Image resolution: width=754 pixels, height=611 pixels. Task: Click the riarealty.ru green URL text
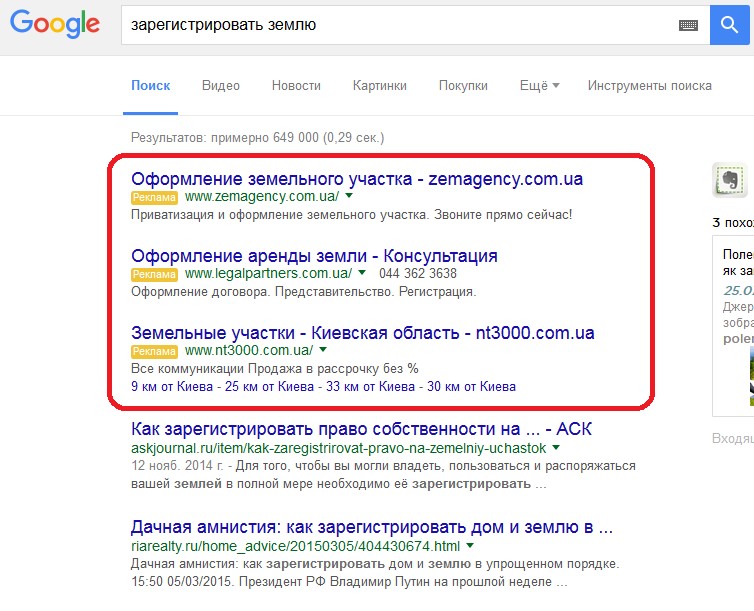pyautogui.click(x=295, y=547)
